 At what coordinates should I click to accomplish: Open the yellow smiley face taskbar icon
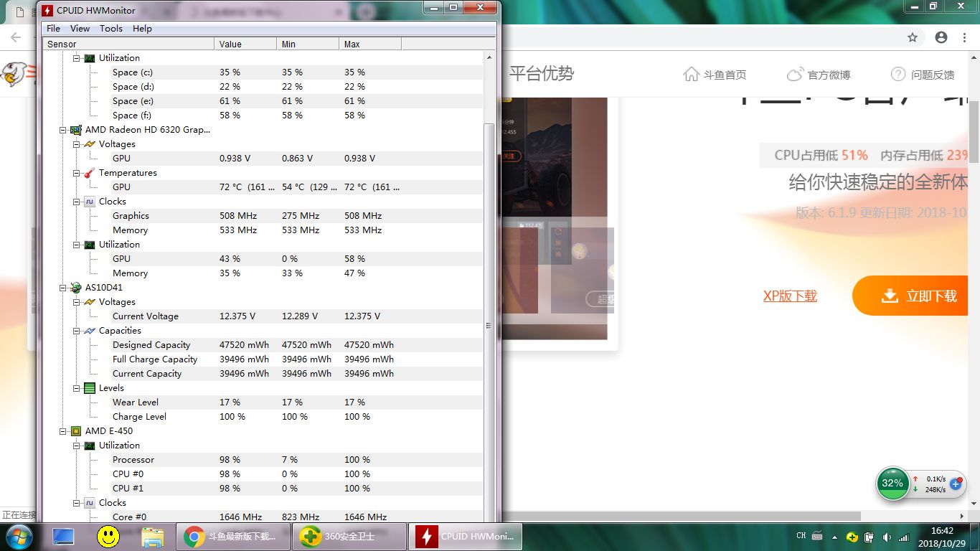[108, 536]
